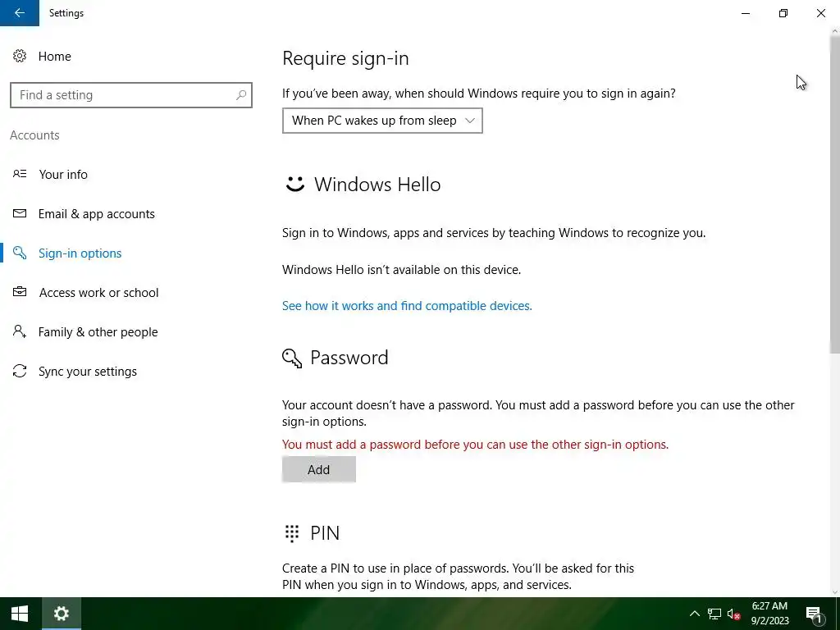The height and width of the screenshot is (630, 840).
Task: Click the Access work or school briefcase icon
Action: [x=20, y=292]
